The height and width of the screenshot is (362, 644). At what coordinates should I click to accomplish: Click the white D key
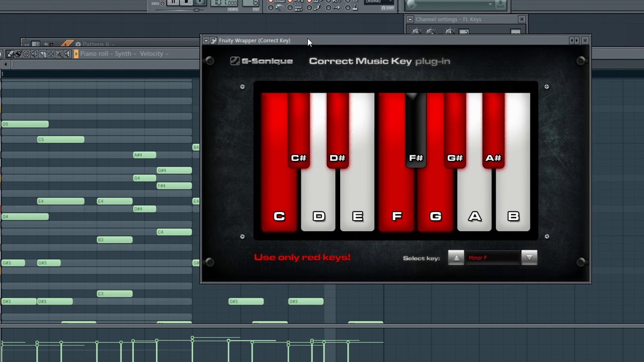(x=318, y=201)
